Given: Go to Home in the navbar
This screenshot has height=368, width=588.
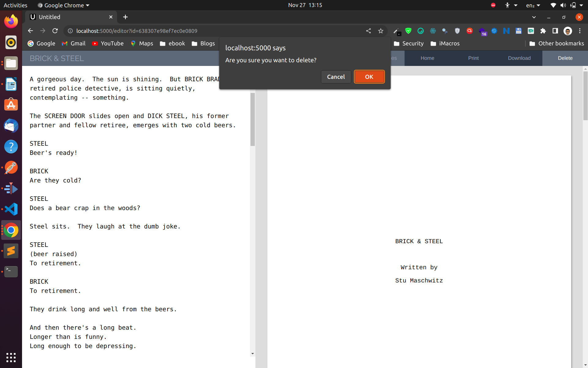Looking at the screenshot, I should [x=427, y=58].
